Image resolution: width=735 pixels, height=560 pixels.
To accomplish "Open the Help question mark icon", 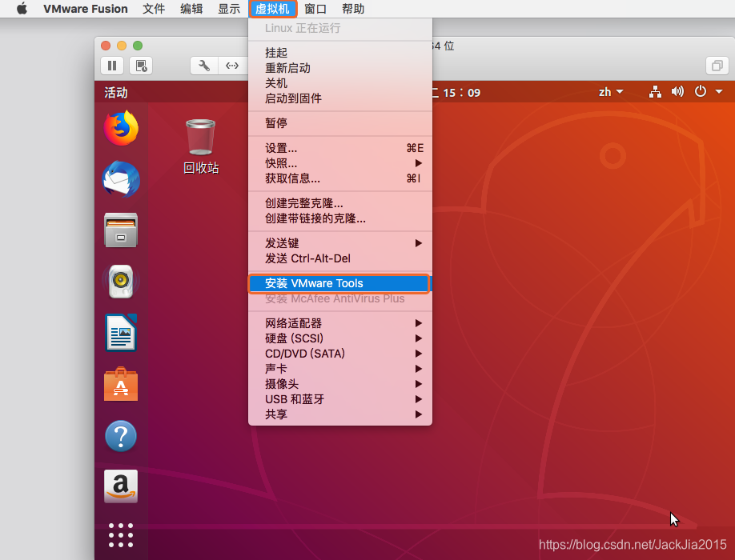I will point(121,436).
